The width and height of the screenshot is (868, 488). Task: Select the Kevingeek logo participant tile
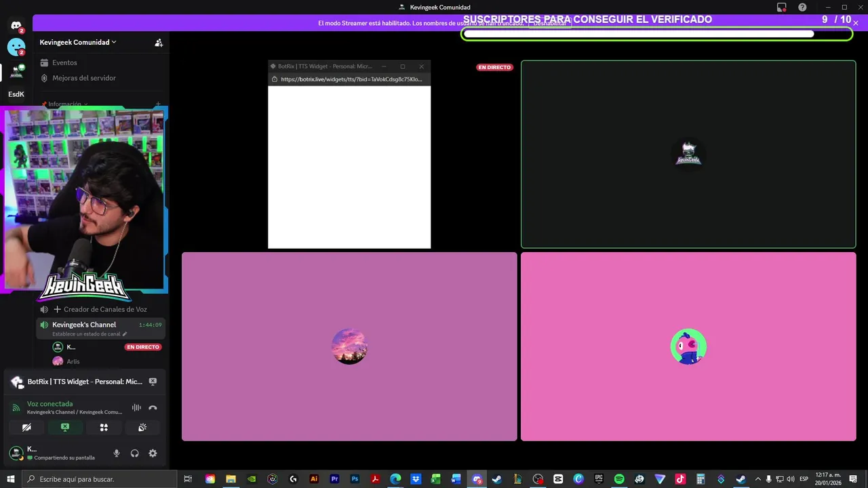click(688, 155)
